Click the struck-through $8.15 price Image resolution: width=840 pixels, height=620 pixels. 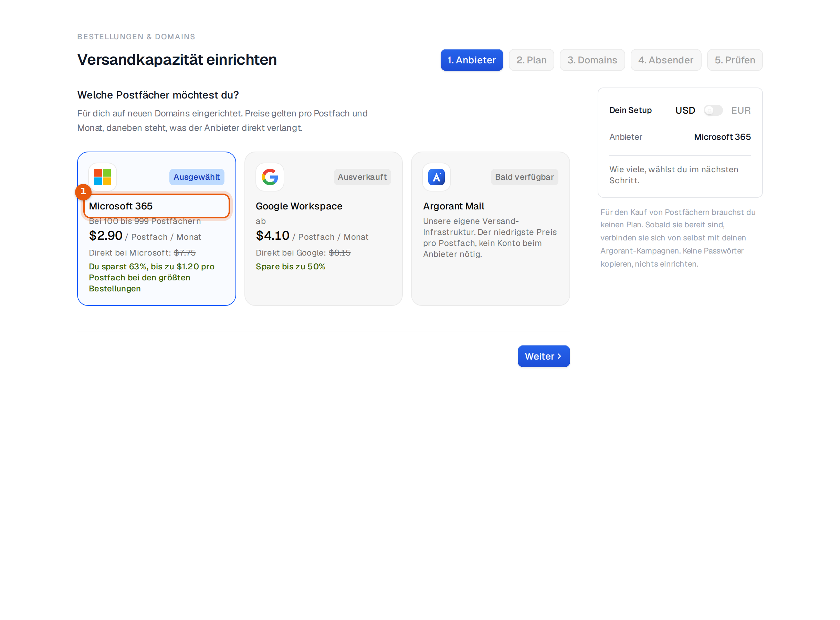click(340, 253)
